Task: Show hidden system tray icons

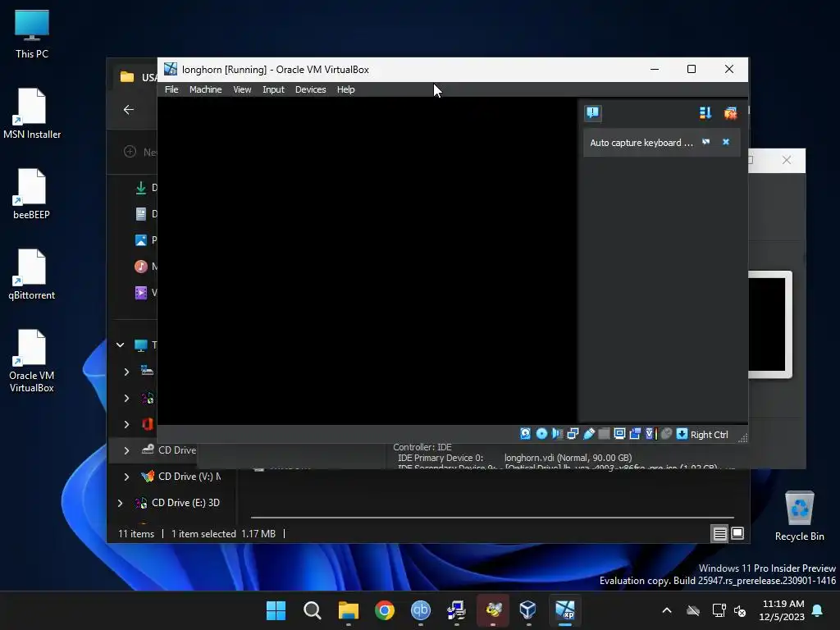Action: (x=667, y=610)
